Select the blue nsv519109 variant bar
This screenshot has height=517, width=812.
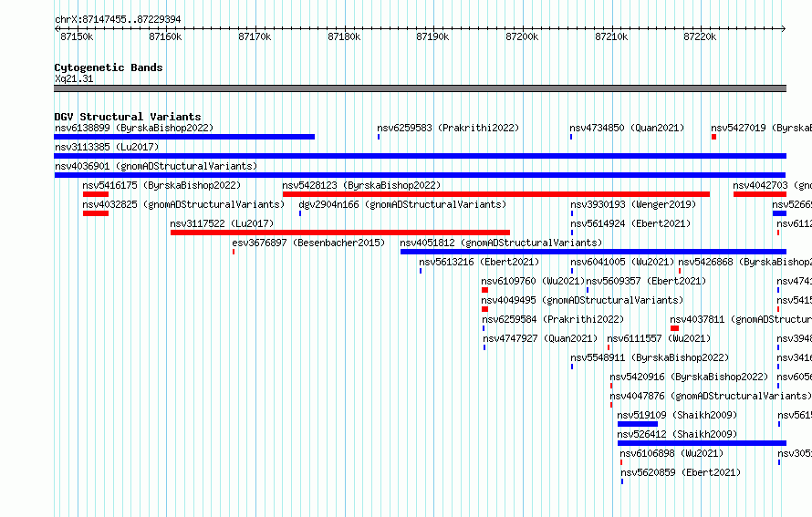coord(638,424)
